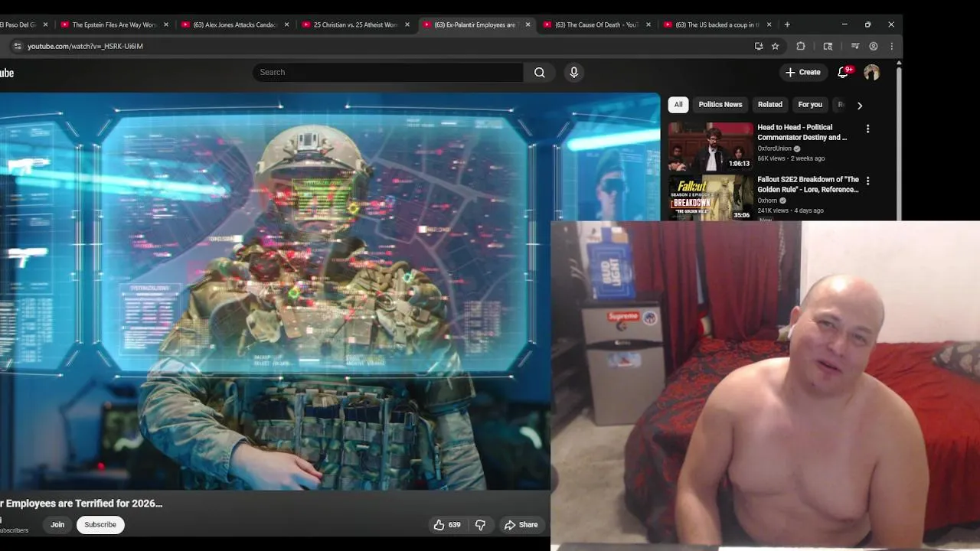
Task: Click the install app icon in address bar
Action: click(759, 46)
